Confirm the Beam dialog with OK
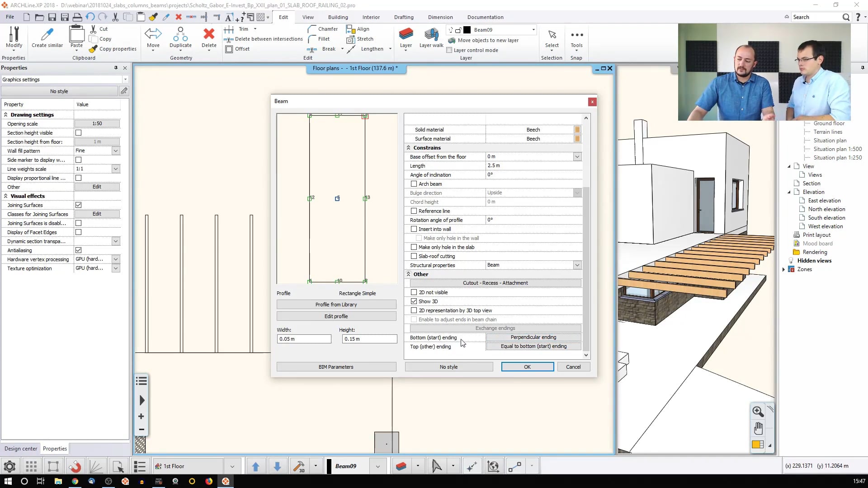Screen dimensions: 868x488 tap(527, 367)
